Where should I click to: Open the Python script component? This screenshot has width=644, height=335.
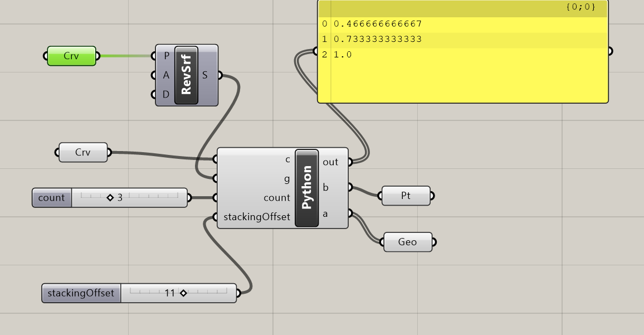(308, 187)
